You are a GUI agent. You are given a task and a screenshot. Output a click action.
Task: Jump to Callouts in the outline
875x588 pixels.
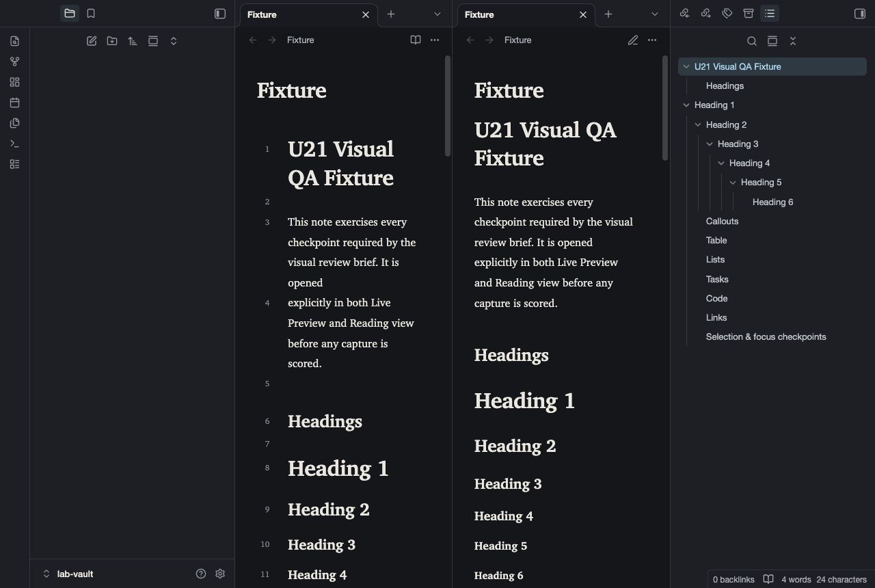pos(722,222)
